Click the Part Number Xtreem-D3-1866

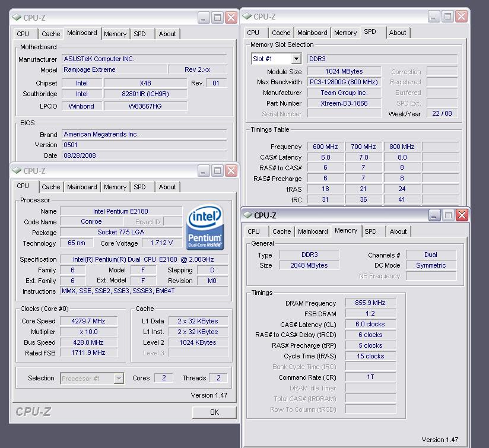coord(344,103)
